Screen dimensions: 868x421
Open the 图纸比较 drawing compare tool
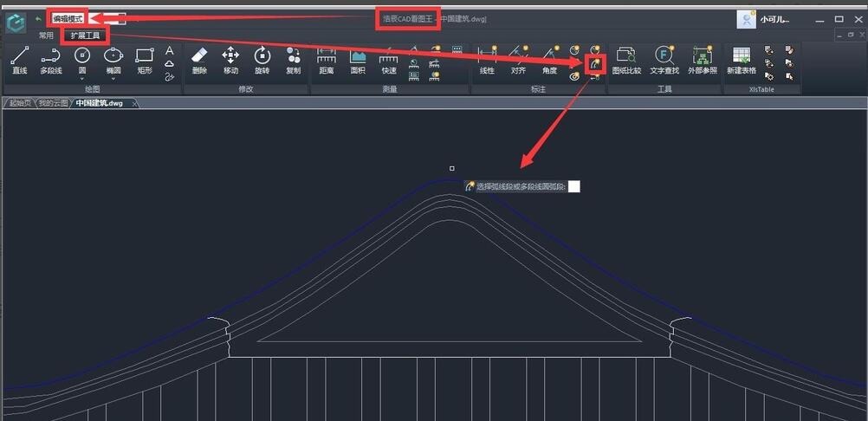[x=626, y=59]
